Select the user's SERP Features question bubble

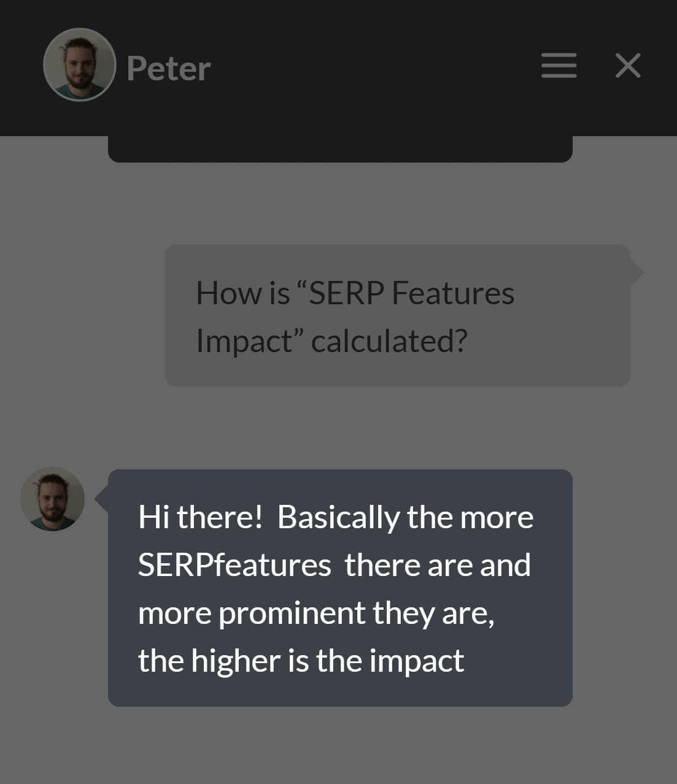398,315
